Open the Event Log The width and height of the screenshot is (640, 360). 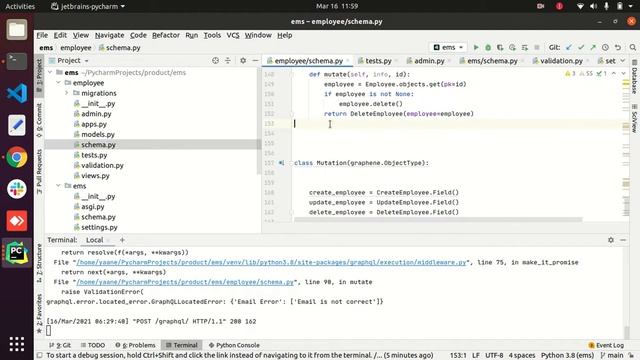[x=606, y=345]
